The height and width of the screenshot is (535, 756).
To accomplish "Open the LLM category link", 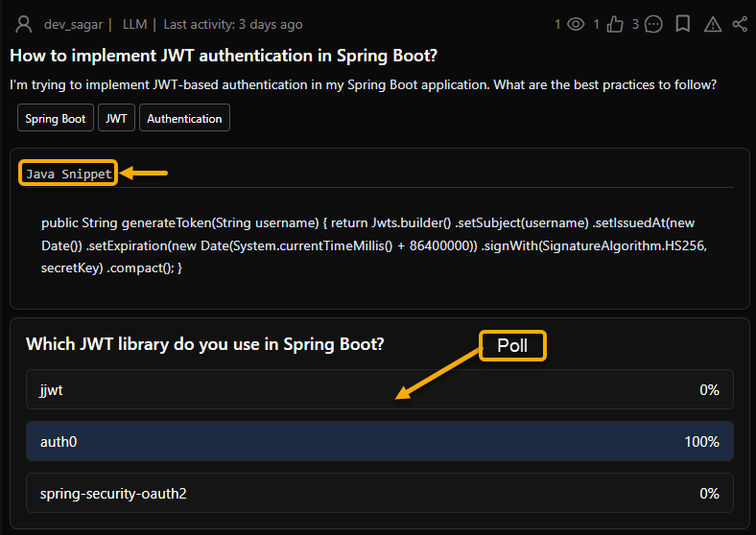I will coord(134,24).
